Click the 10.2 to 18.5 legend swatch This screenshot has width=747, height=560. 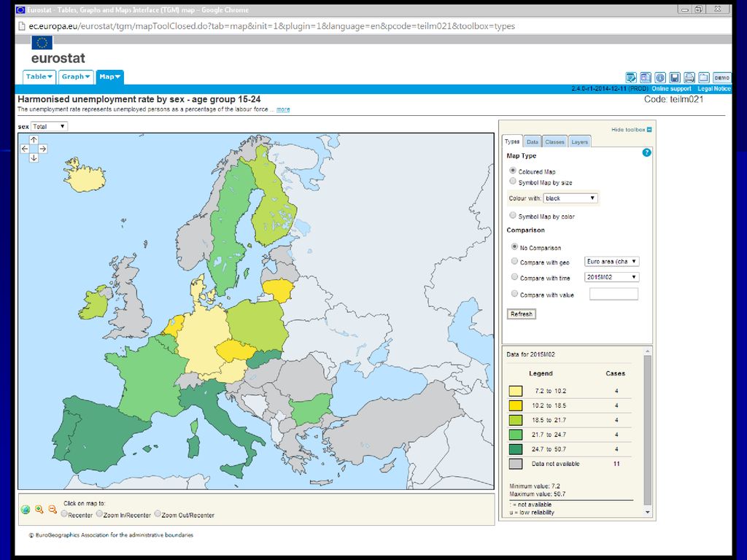click(x=516, y=405)
